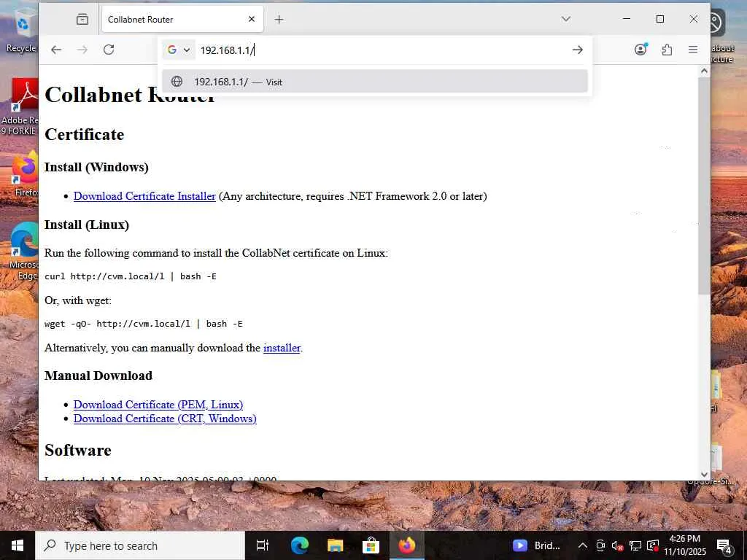Reload the Collabnet Router page

[109, 50]
